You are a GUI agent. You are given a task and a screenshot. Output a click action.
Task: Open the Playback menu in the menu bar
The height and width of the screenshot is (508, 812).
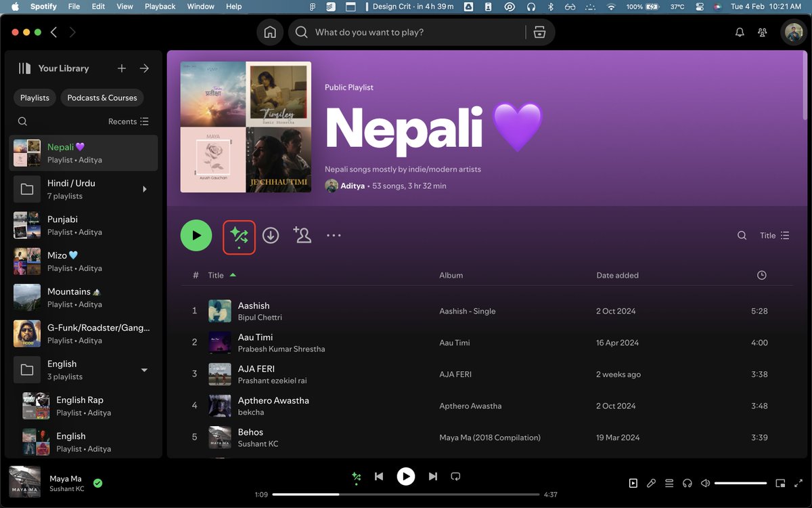(x=160, y=6)
